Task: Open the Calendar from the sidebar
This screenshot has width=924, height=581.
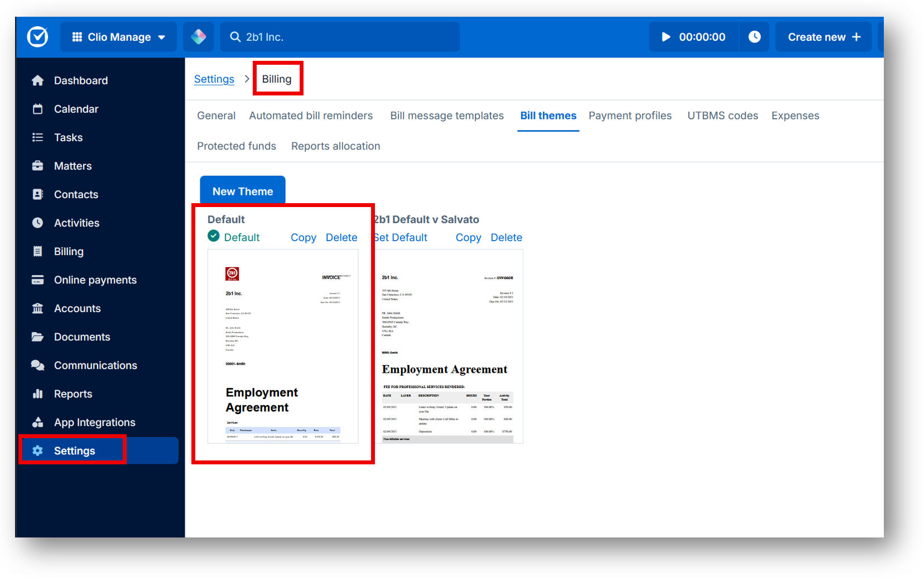Action: (x=76, y=109)
